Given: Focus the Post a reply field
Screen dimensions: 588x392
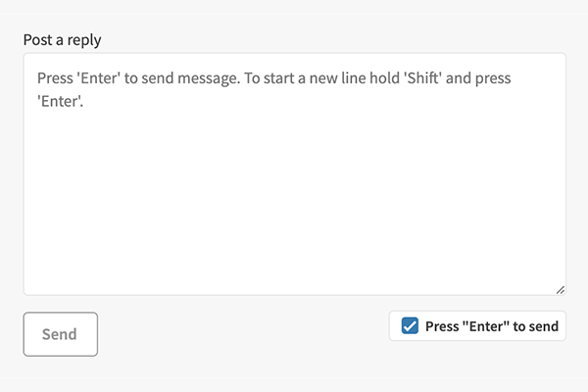Looking at the screenshot, I should click(294, 174).
